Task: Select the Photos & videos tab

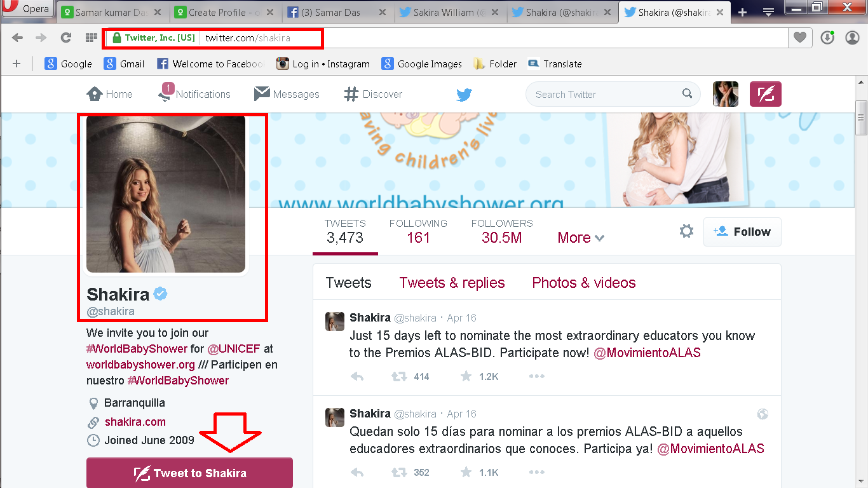Action: pyautogui.click(x=584, y=283)
